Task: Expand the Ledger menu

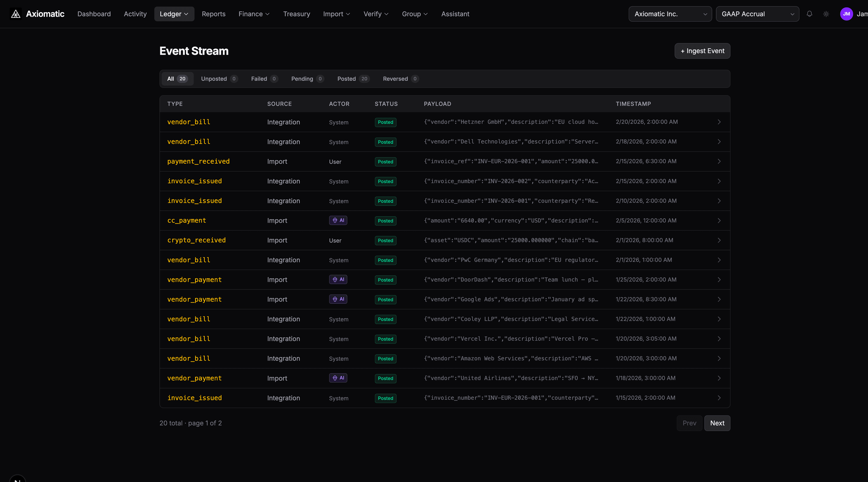Action: 174,14
